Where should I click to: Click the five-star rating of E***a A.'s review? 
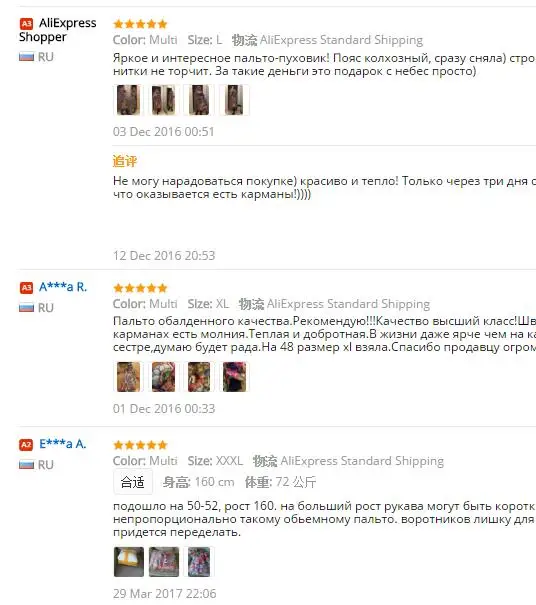[x=140, y=445]
